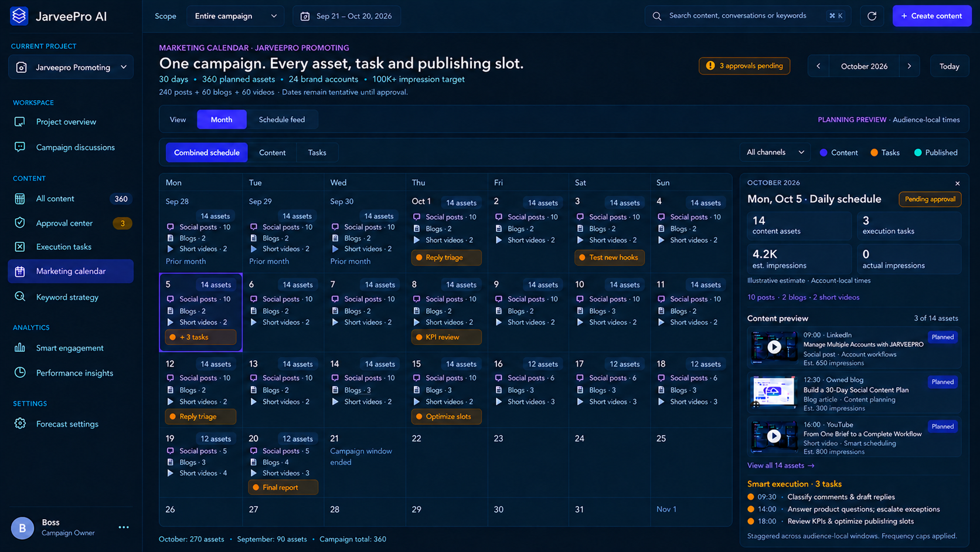Open Approval center shield icon
This screenshot has height=552, width=980.
pos(20,223)
